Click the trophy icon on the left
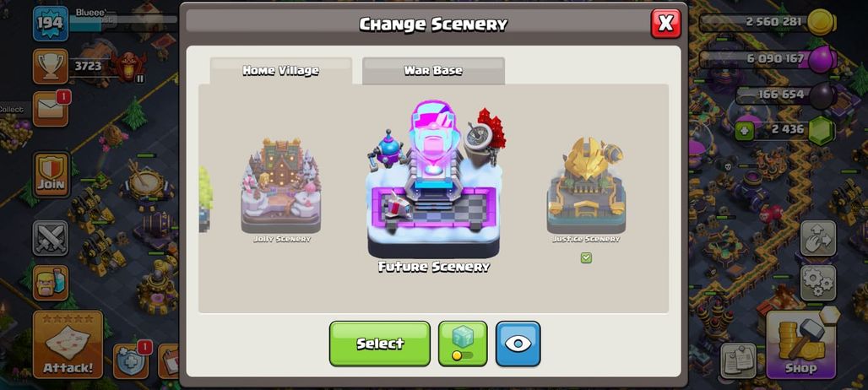This screenshot has width=868, height=390. (x=51, y=67)
